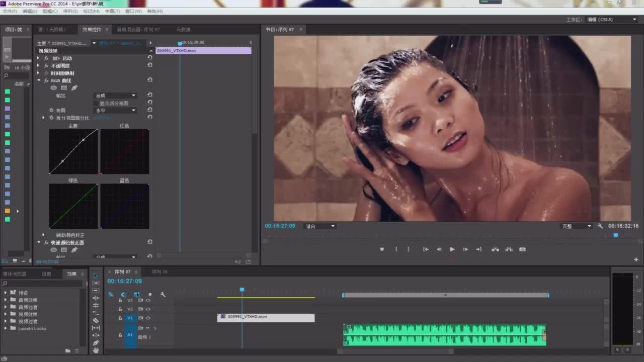Solo audio track A1

[x=155, y=328]
